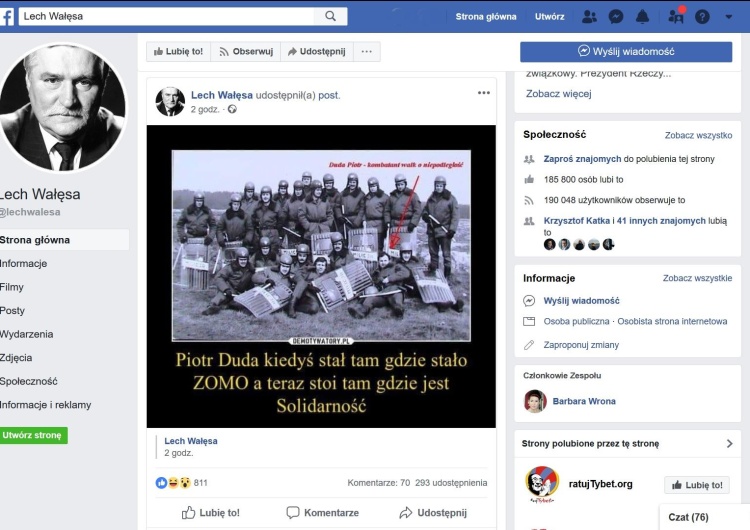Select Zdjęcia in the left sidebar
This screenshot has height=530, width=750.
pos(16,357)
